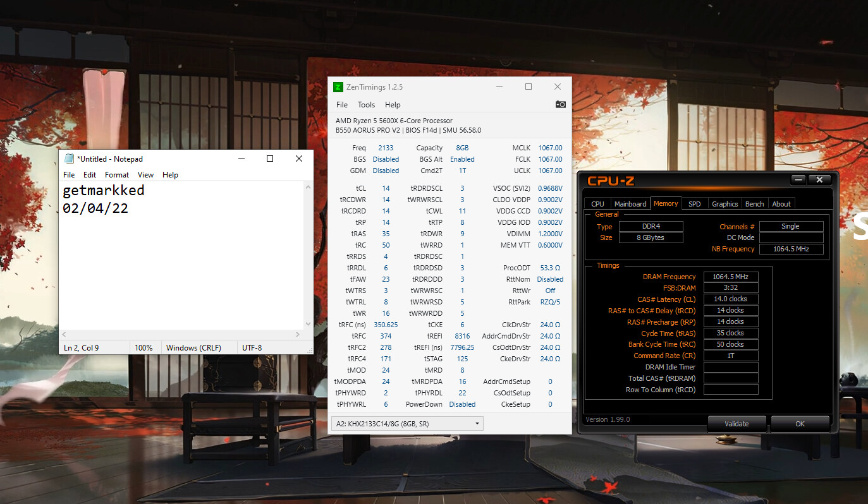This screenshot has height=504, width=868.
Task: Minimize the CPU-Z window
Action: tap(798, 180)
